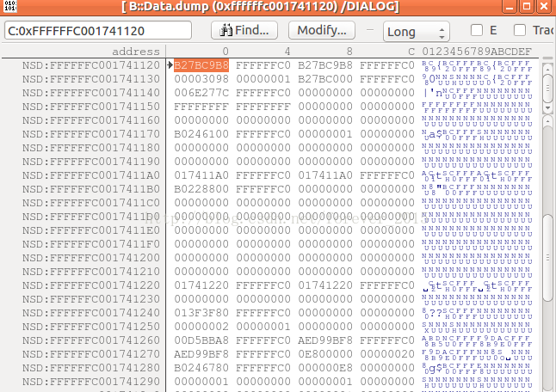This screenshot has width=556, height=392.
Task: Click the binary data window icon in title bar
Action: [10, 6]
